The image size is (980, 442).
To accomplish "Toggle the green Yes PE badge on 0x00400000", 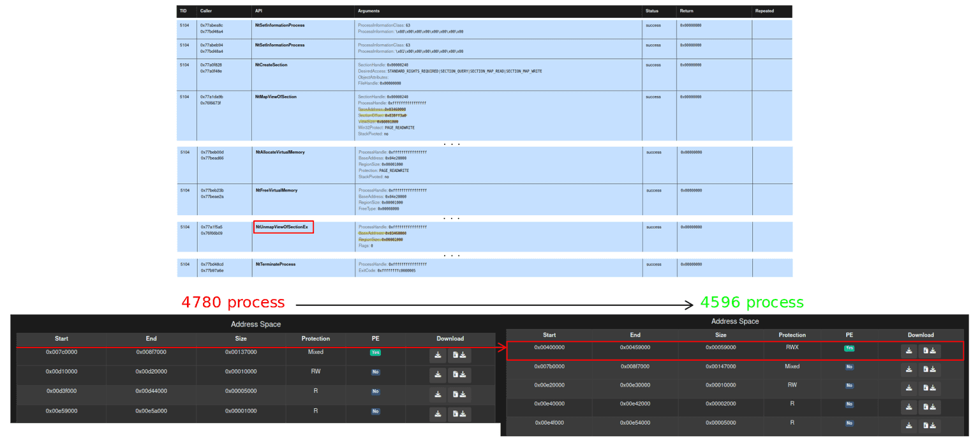I will (x=849, y=351).
